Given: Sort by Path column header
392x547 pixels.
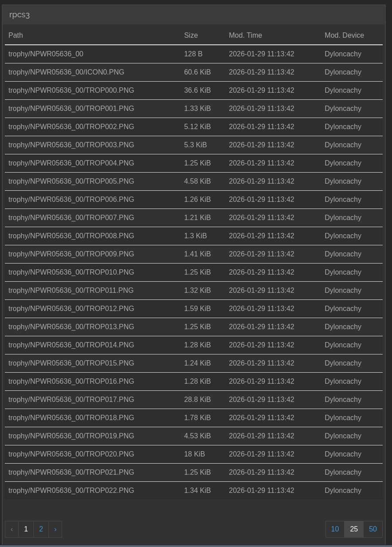Looking at the screenshot, I should pos(16,35).
